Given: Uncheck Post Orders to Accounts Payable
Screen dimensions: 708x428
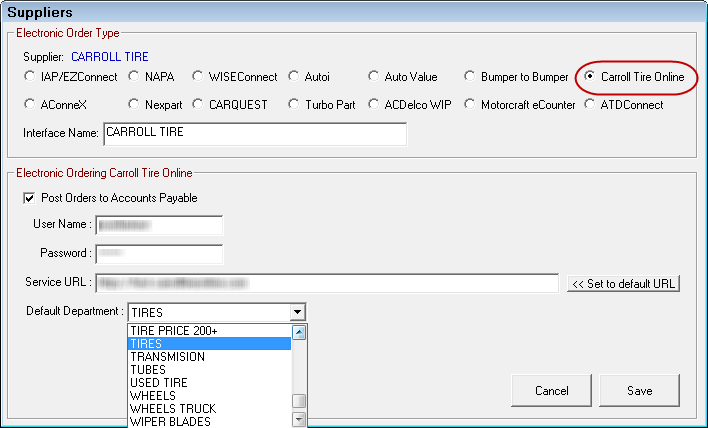Looking at the screenshot, I should (x=29, y=198).
